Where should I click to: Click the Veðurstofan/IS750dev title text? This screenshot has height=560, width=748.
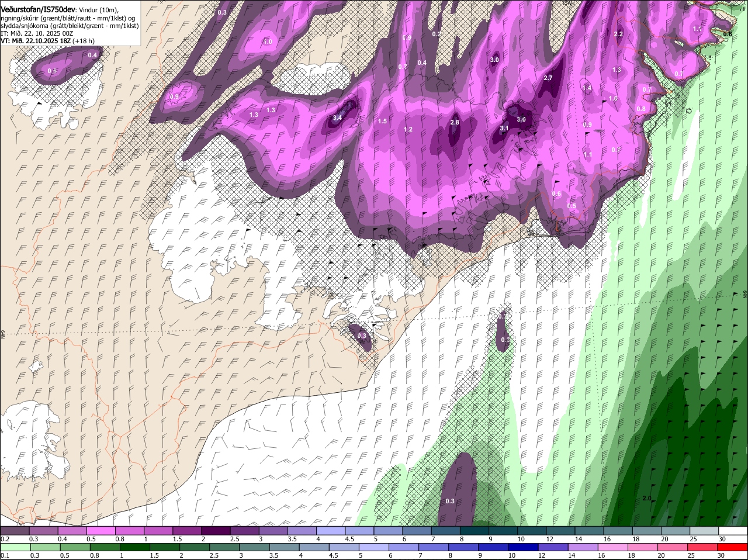37,9
